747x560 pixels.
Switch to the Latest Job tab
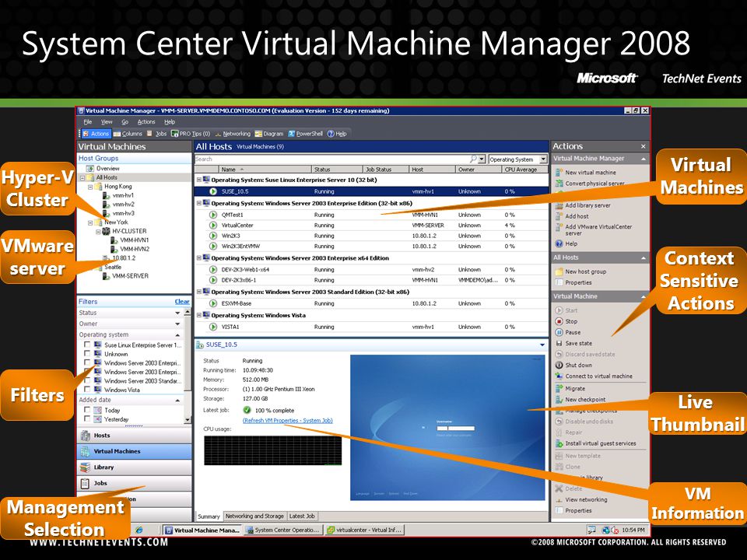[x=302, y=516]
